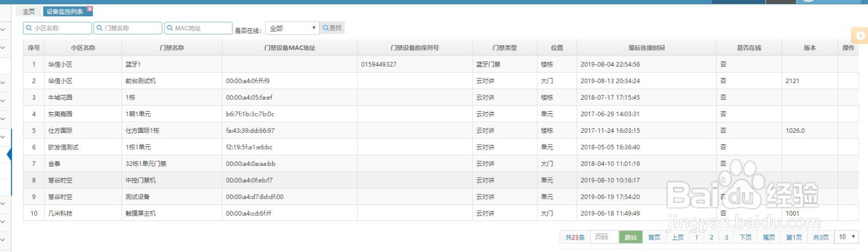Select 触摸屏主机 door name
This screenshot has width=868, height=252.
coord(141,214)
